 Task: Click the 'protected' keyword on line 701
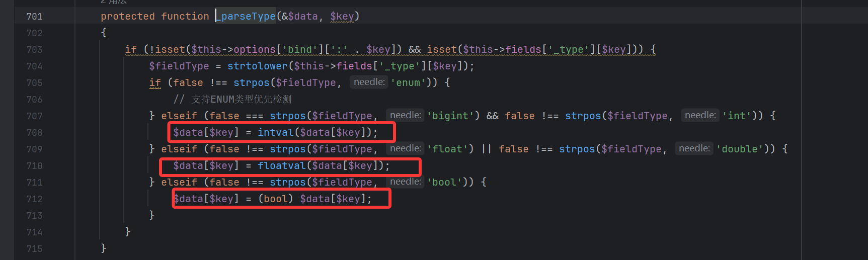pos(128,17)
